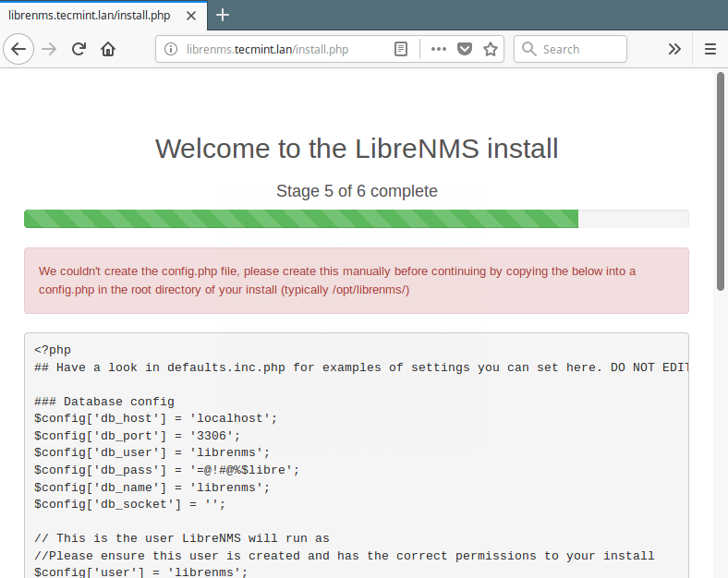This screenshot has height=578, width=728.
Task: Open the Firefox home page
Action: click(108, 49)
